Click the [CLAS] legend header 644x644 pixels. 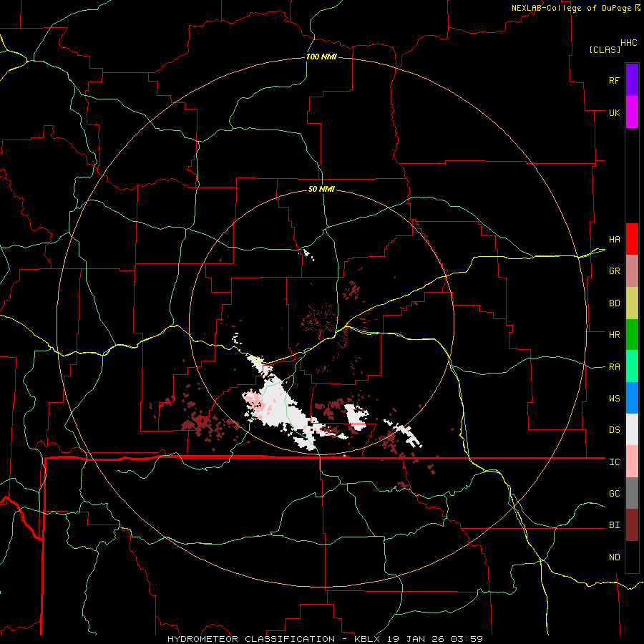click(605, 49)
